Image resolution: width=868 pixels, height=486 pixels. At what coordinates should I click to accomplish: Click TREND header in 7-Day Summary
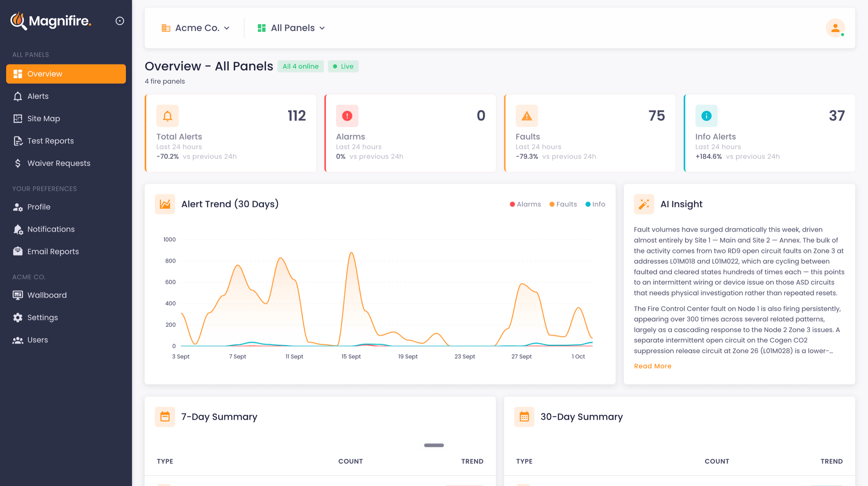472,461
